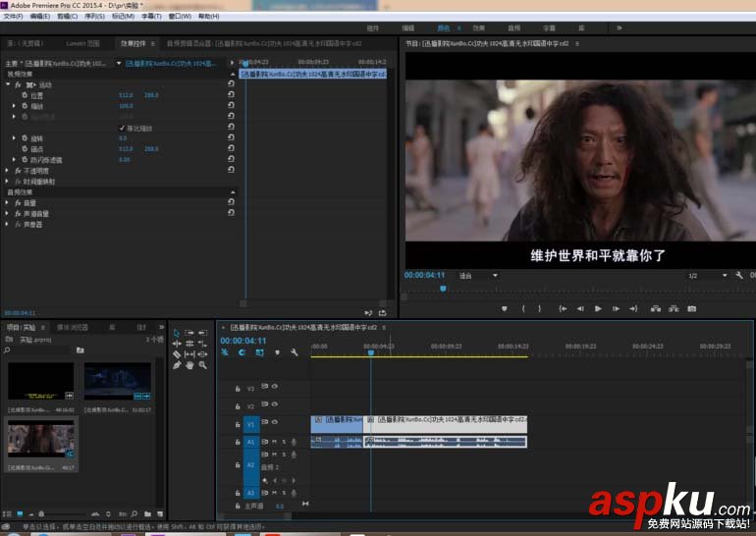Screen dimensions: 756x536
Task: Hide track V1 with eye toggle
Action: point(274,424)
